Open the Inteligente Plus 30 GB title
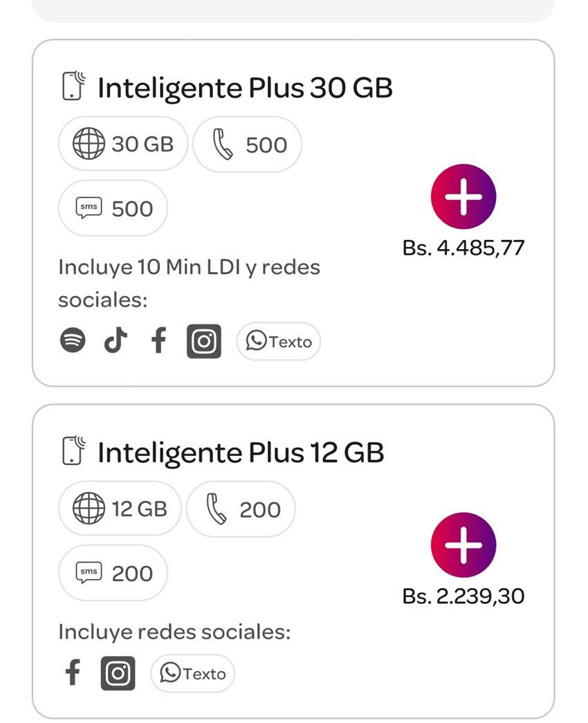This screenshot has height=723, width=588. pos(245,88)
